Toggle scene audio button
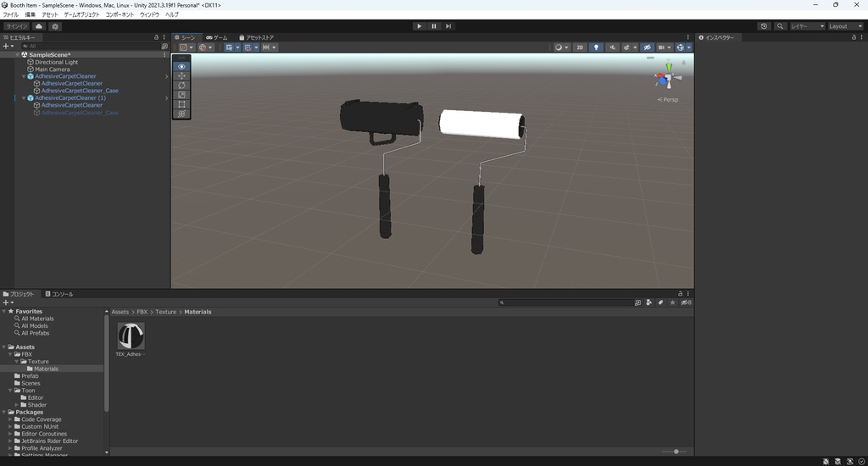This screenshot has height=466, width=868. coord(612,47)
